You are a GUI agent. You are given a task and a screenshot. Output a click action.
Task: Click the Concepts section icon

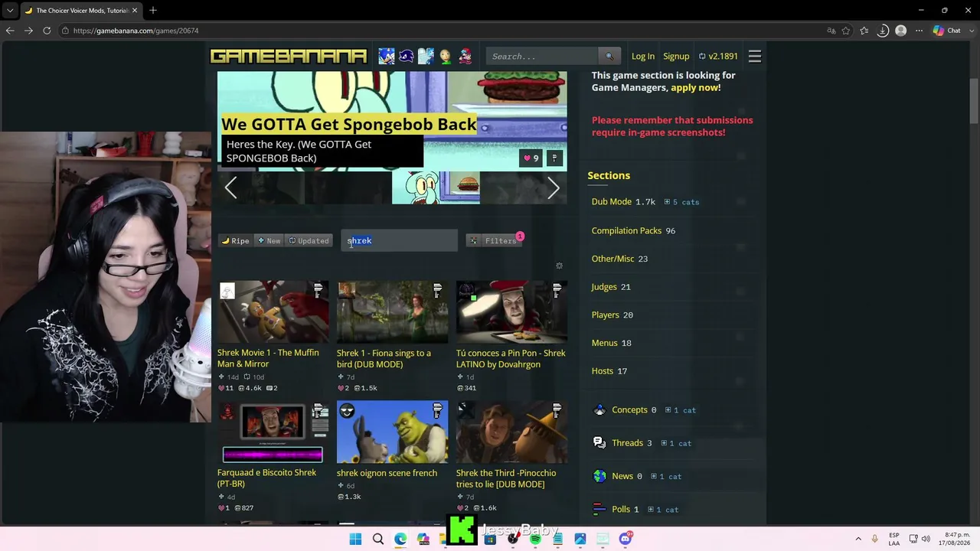pyautogui.click(x=599, y=410)
